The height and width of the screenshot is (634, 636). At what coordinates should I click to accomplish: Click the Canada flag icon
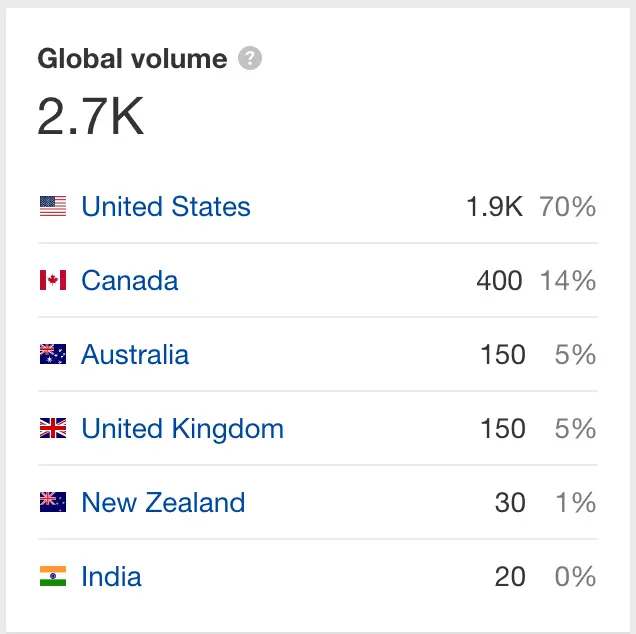tap(53, 281)
